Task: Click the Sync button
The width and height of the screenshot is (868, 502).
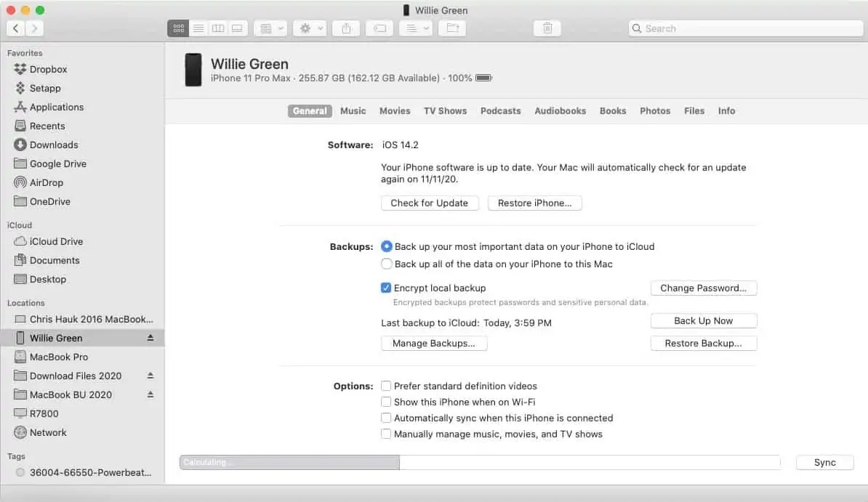Action: point(825,462)
